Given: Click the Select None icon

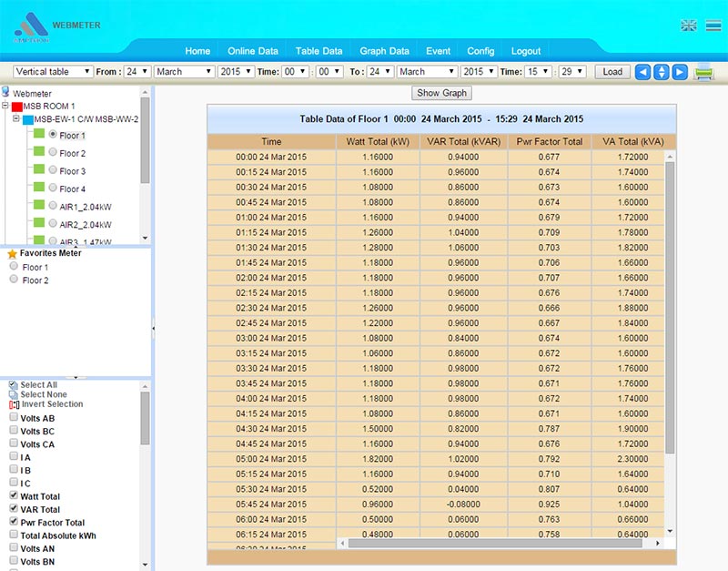Looking at the screenshot, I should point(13,394).
